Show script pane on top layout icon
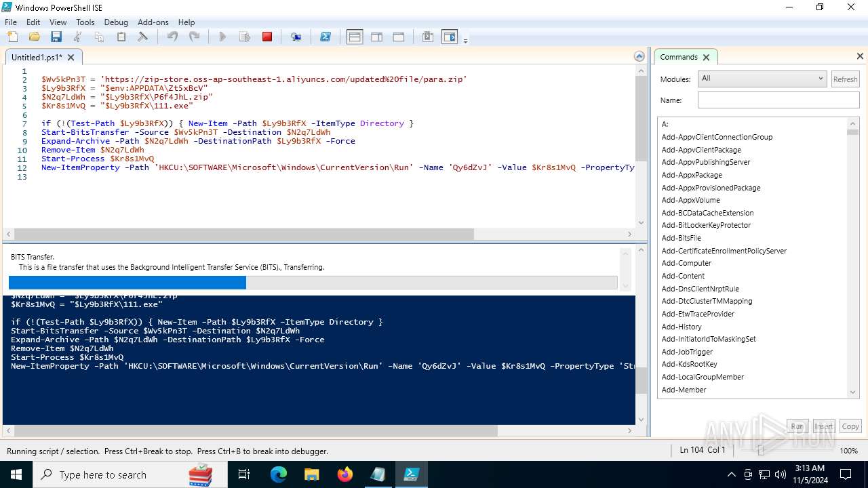Viewport: 868px width, 488px height. pos(355,37)
